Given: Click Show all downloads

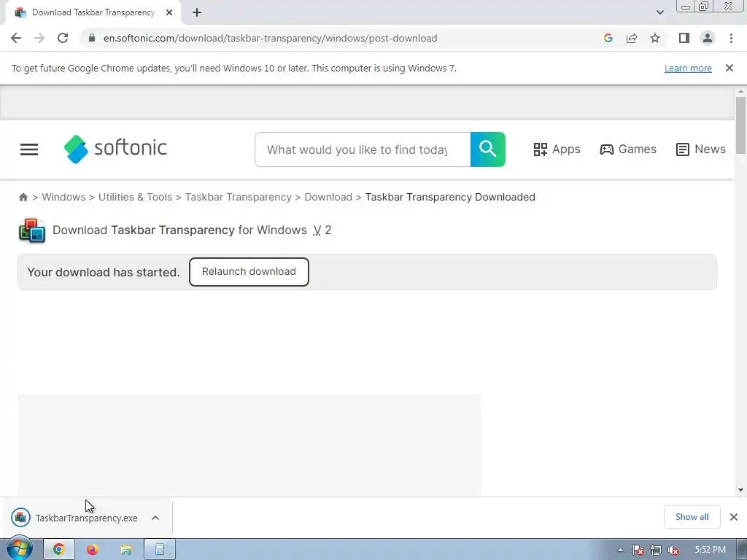Looking at the screenshot, I should click(x=692, y=517).
